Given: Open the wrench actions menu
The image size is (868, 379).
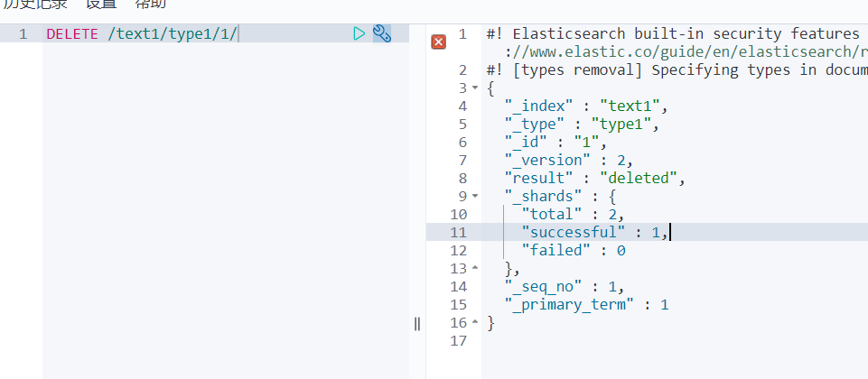Looking at the screenshot, I should (382, 34).
